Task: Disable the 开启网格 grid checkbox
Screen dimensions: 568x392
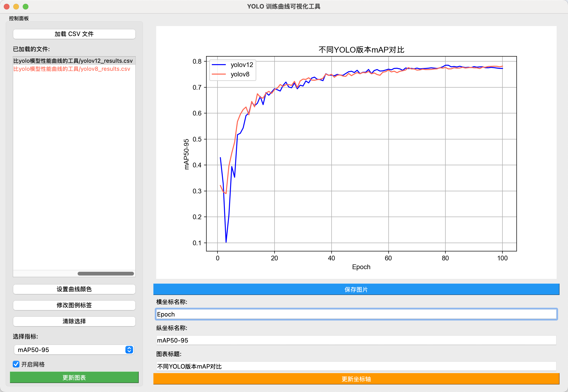Action: coord(16,364)
